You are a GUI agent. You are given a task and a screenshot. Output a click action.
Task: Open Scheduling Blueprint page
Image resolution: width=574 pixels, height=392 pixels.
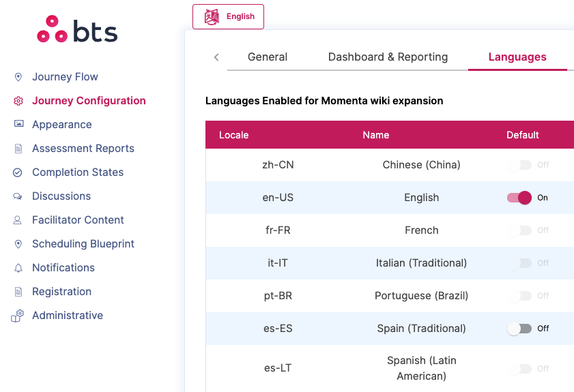click(83, 244)
